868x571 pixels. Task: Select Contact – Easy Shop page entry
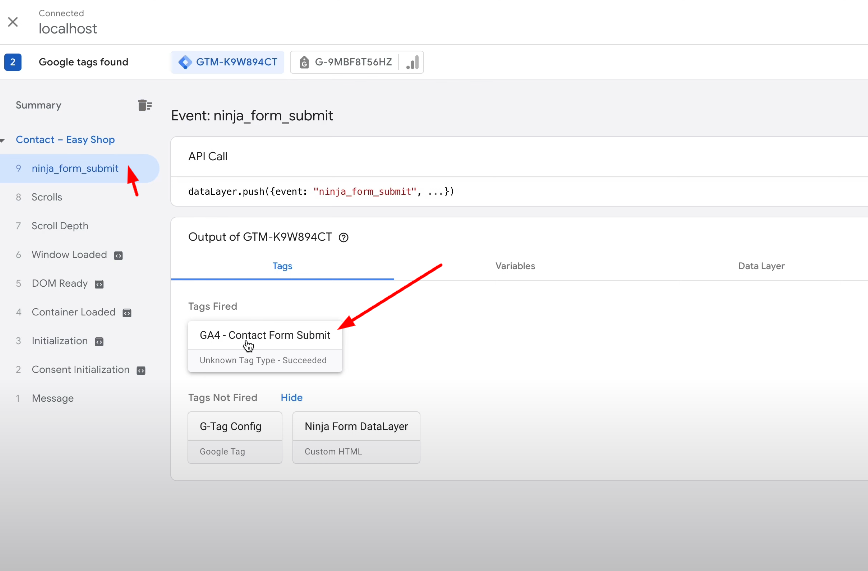click(x=65, y=140)
